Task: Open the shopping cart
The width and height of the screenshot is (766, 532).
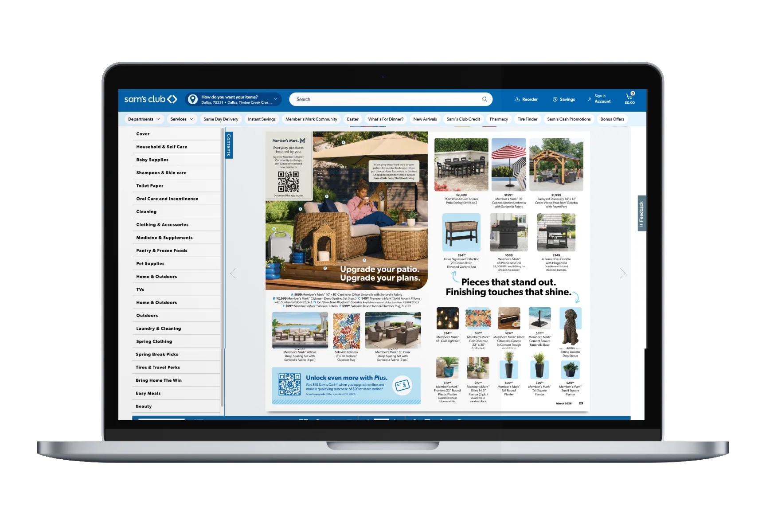Action: [630, 99]
